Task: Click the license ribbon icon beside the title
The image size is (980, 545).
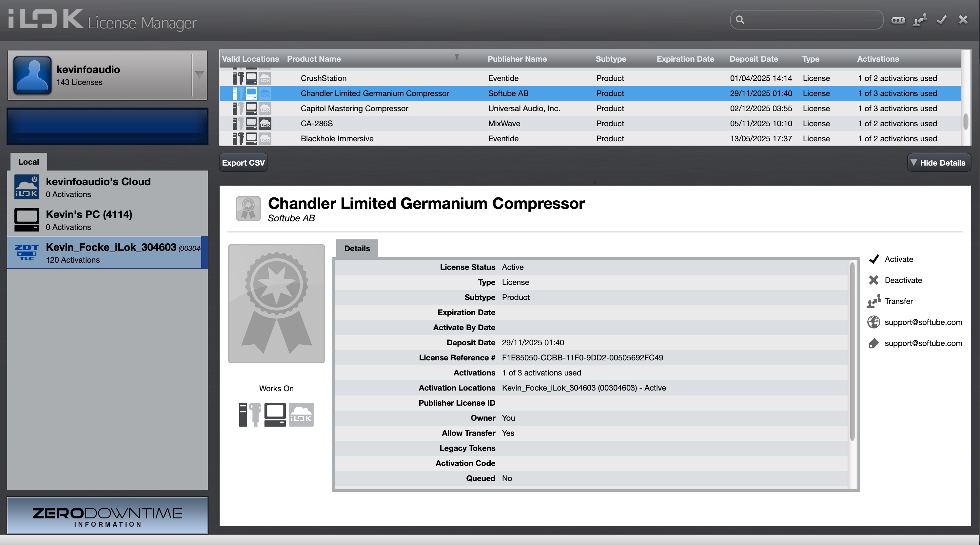Action: 248,208
